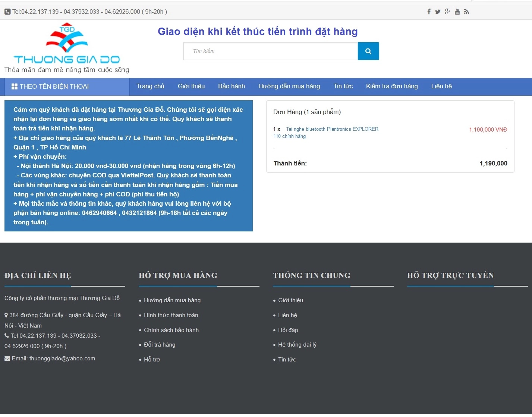This screenshot has width=532, height=417.
Task: Click the Facebook icon in top bar
Action: 429,12
